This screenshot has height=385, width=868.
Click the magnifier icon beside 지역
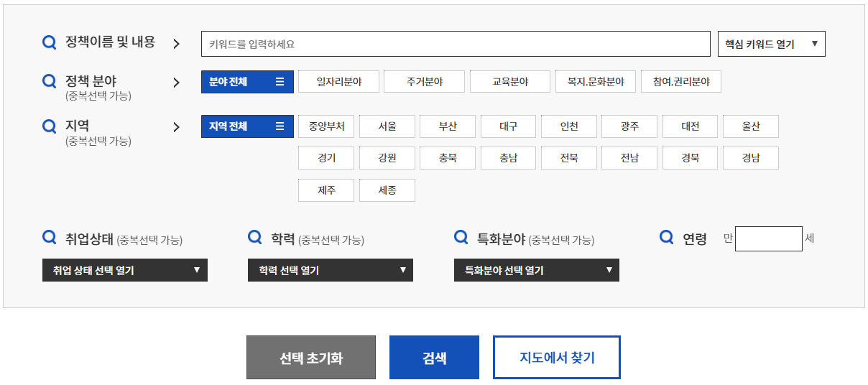coord(50,127)
